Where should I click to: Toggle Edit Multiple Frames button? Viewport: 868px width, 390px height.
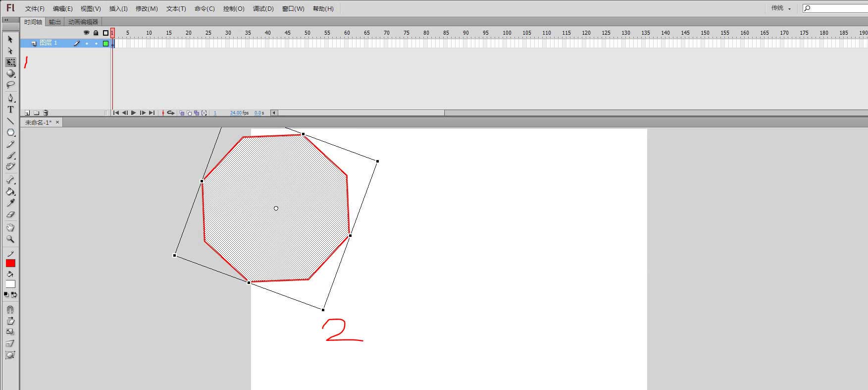point(197,113)
